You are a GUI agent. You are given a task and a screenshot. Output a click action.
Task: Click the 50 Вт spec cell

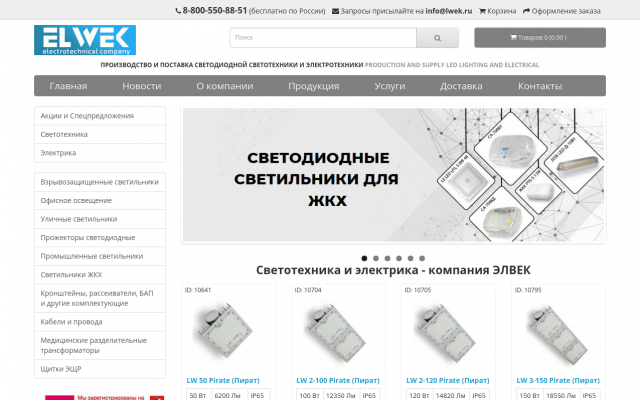coord(198,395)
